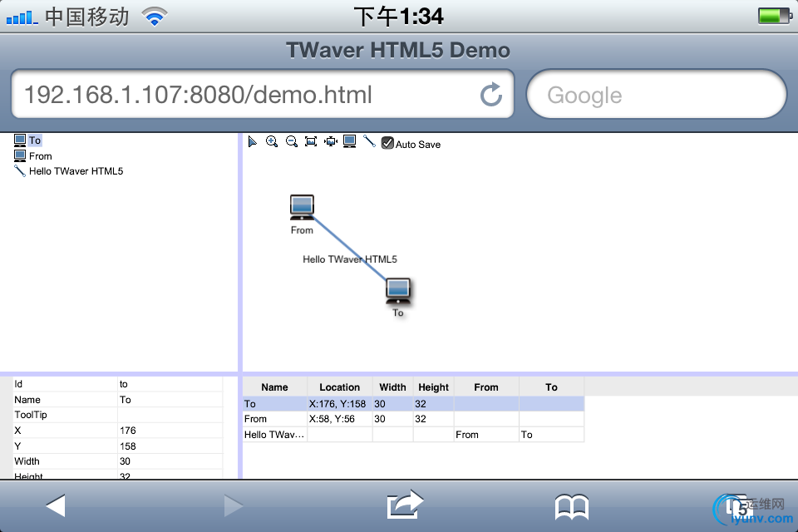Click the To value in link row
The height and width of the screenshot is (532, 798).
pos(551,435)
